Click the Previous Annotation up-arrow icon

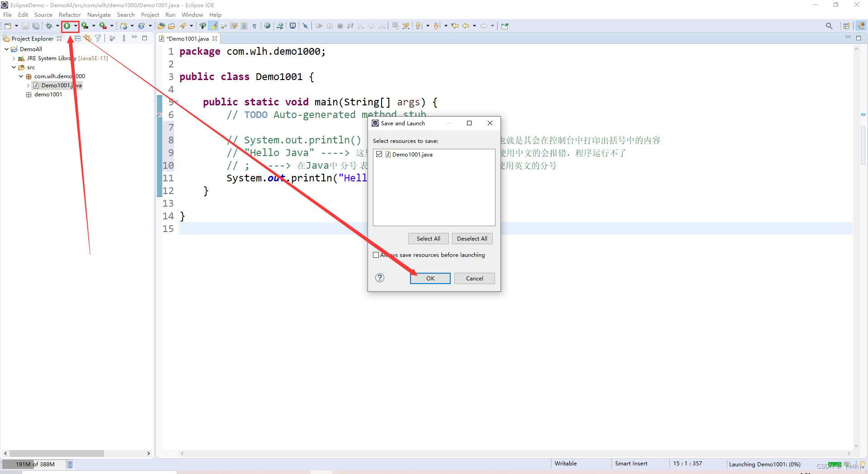click(437, 26)
